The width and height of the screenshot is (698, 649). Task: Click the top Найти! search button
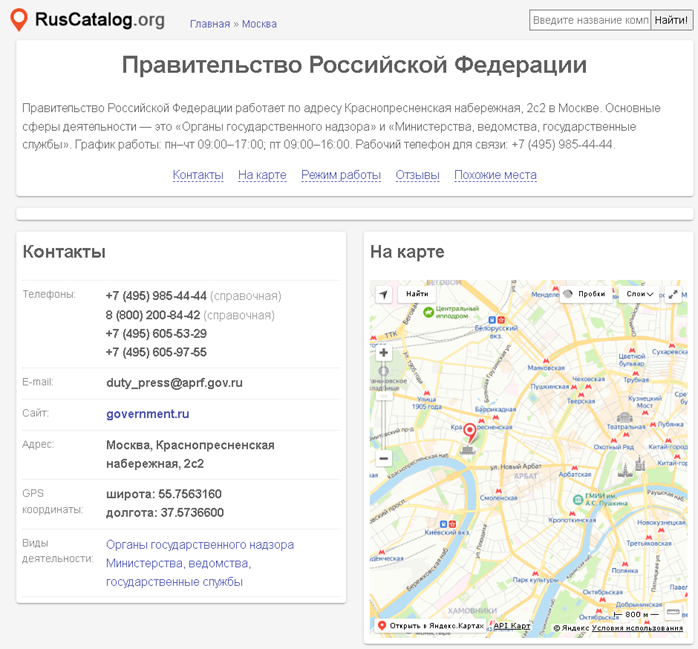point(671,20)
